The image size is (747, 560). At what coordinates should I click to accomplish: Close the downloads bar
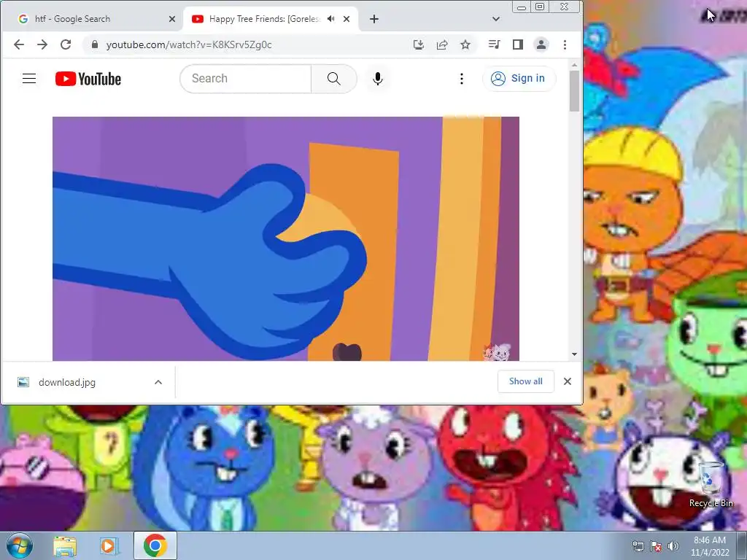tap(568, 381)
